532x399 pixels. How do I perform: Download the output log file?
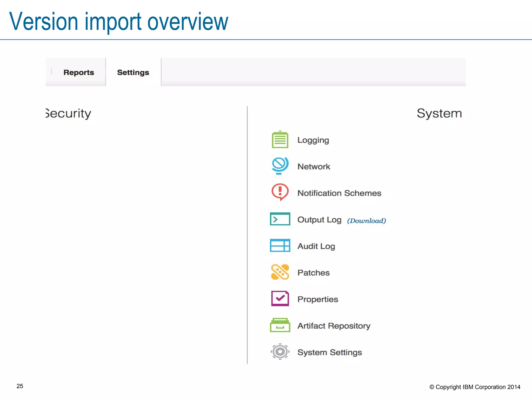tap(367, 221)
